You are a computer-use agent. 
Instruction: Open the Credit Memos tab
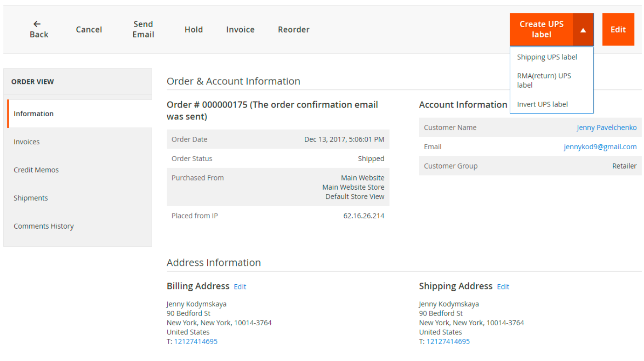[x=36, y=170]
